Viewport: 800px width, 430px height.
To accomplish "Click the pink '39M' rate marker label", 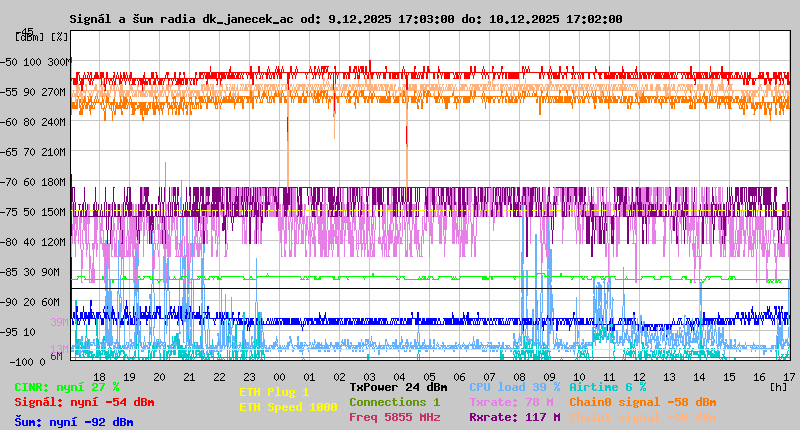I will click(59, 322).
